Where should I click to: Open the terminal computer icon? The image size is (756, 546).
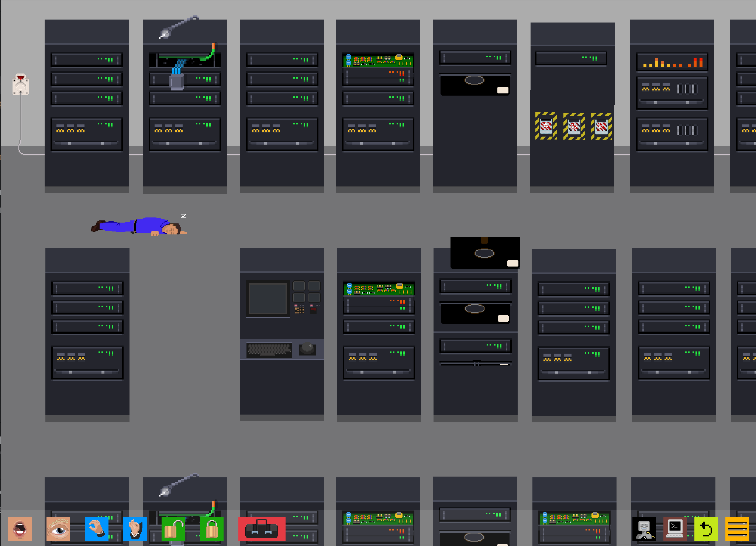[x=675, y=529]
